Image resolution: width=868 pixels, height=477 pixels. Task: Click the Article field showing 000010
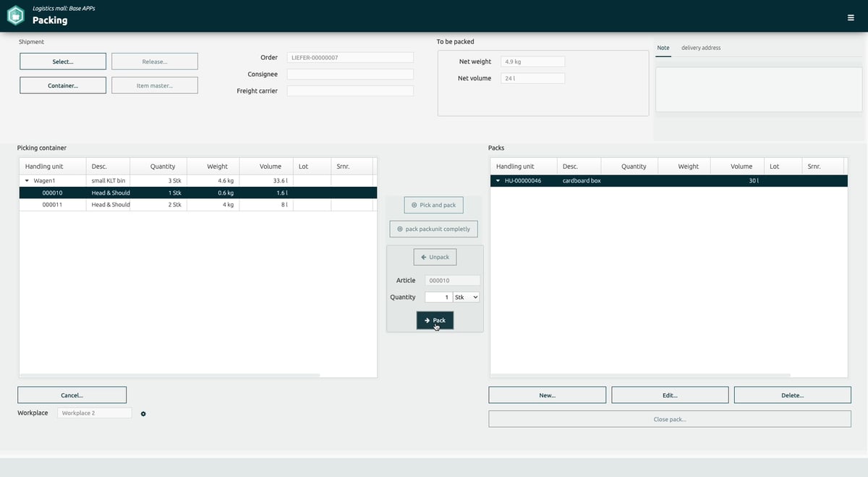[x=452, y=280]
